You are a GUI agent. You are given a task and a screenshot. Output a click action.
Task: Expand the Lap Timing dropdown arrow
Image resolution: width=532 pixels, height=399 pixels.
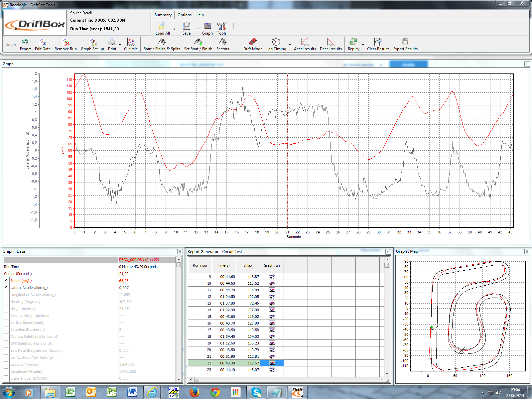pos(290,45)
